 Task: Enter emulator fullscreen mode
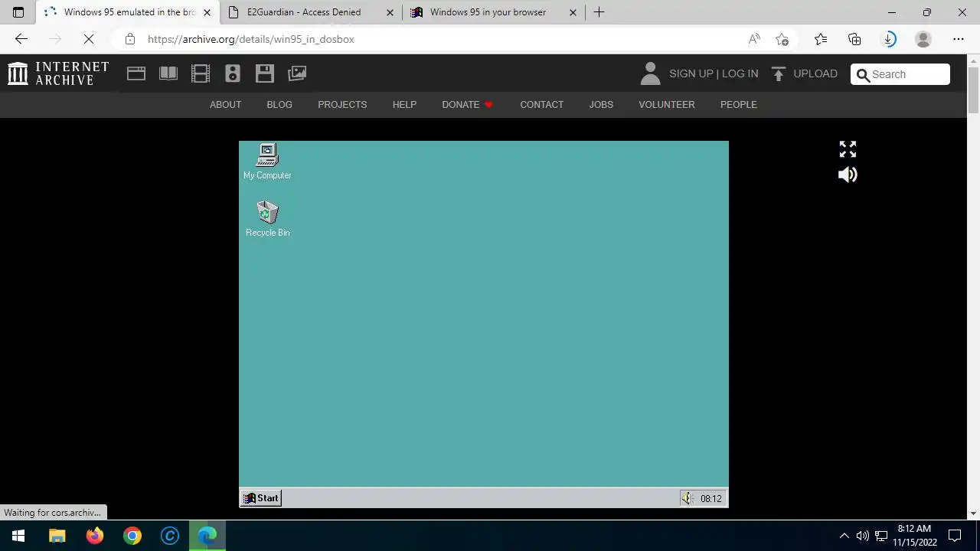(x=848, y=149)
